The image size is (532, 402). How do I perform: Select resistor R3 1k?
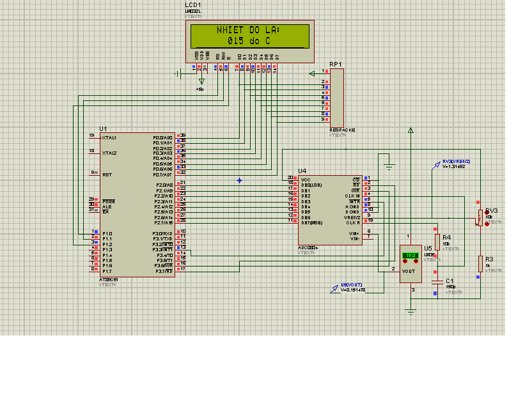[480, 263]
